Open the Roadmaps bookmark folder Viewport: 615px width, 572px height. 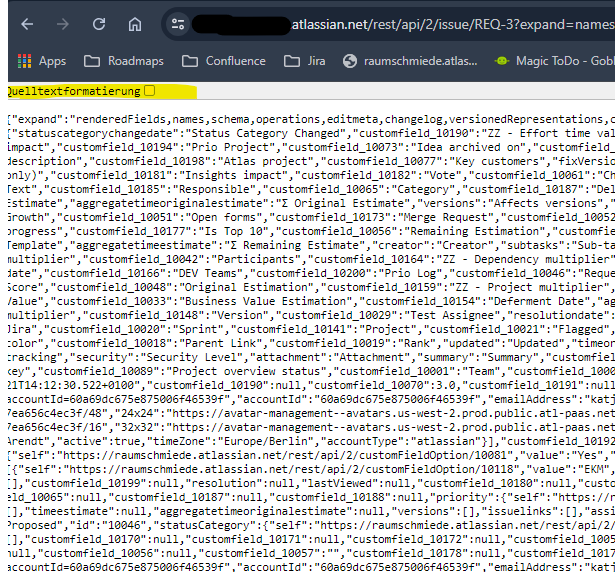(x=124, y=61)
